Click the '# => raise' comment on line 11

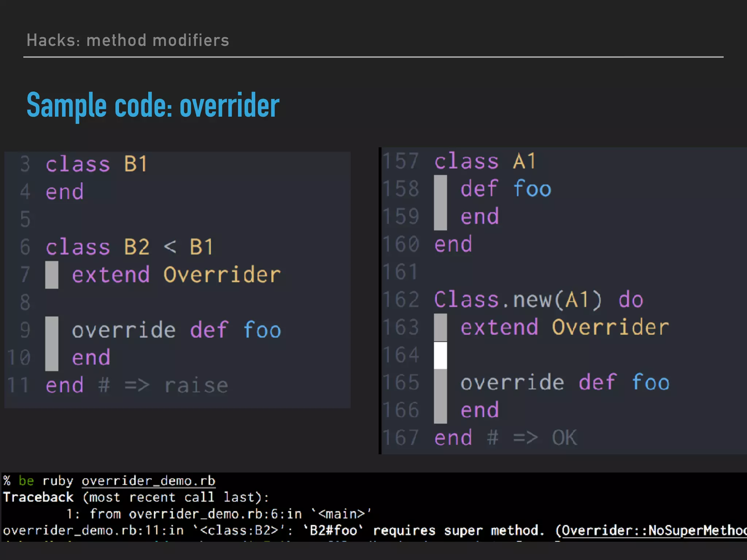[163, 385]
